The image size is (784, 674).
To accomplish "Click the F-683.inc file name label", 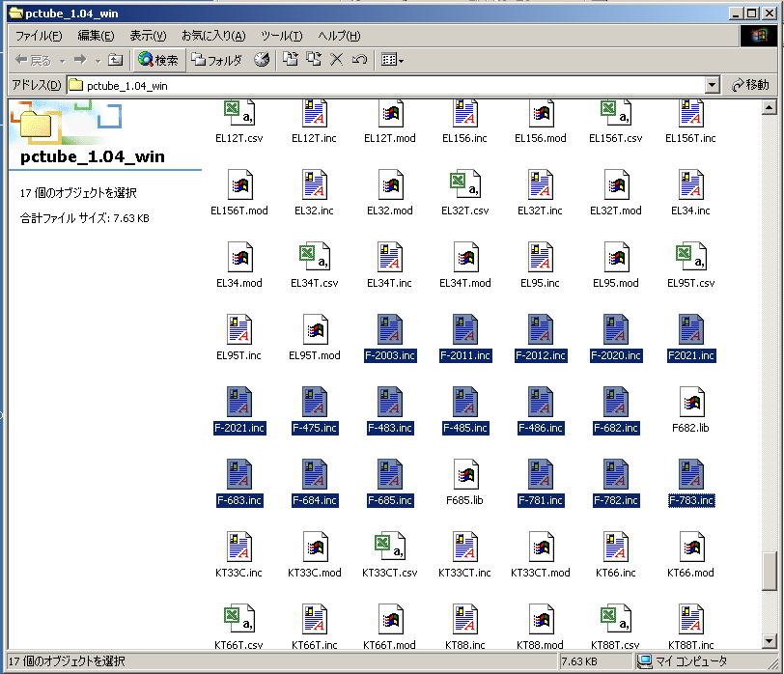I will [x=239, y=500].
